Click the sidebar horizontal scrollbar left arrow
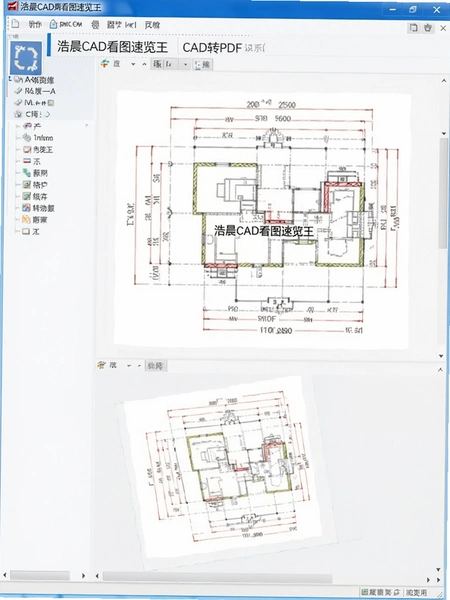Screen dimensions: 450x600 click(x=5, y=575)
